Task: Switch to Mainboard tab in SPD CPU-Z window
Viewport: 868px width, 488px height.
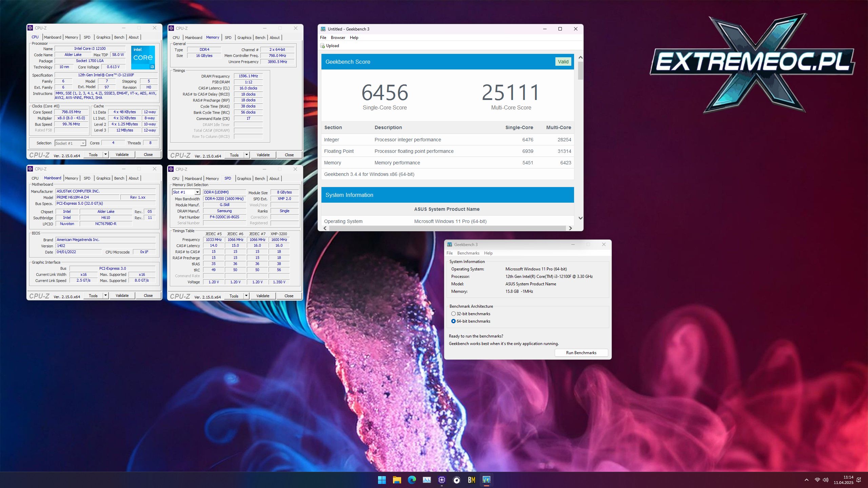Action: pos(193,179)
